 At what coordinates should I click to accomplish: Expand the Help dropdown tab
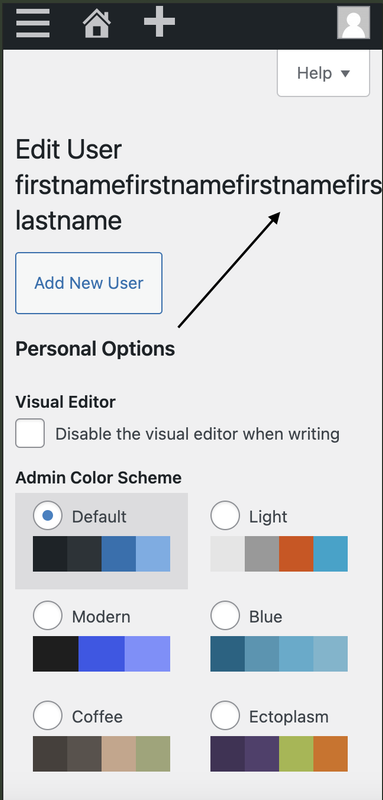point(323,73)
